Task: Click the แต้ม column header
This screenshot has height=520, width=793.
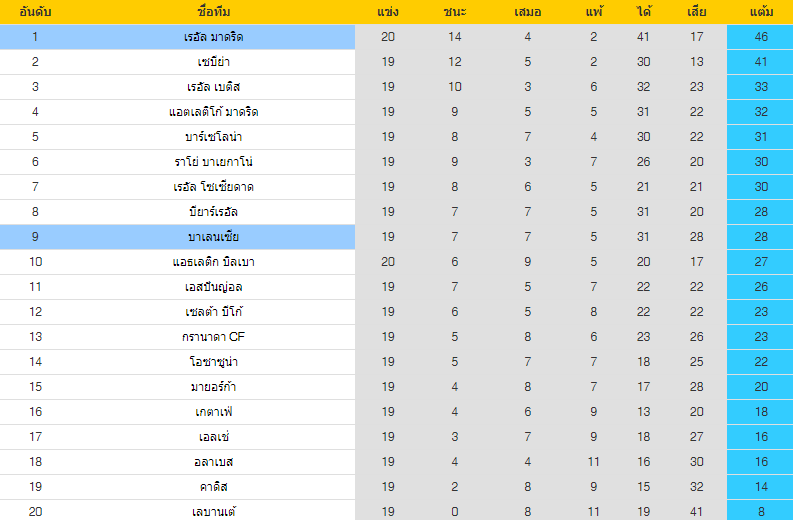Action: (x=761, y=12)
